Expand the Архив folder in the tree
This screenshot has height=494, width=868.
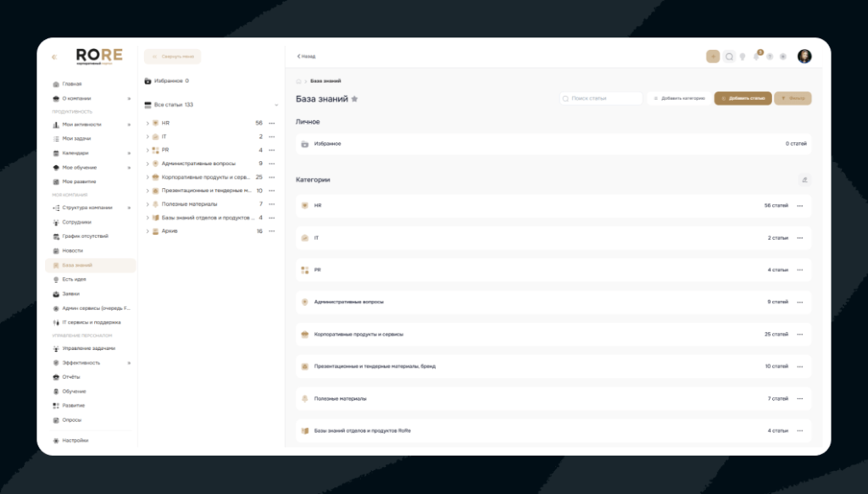point(147,231)
